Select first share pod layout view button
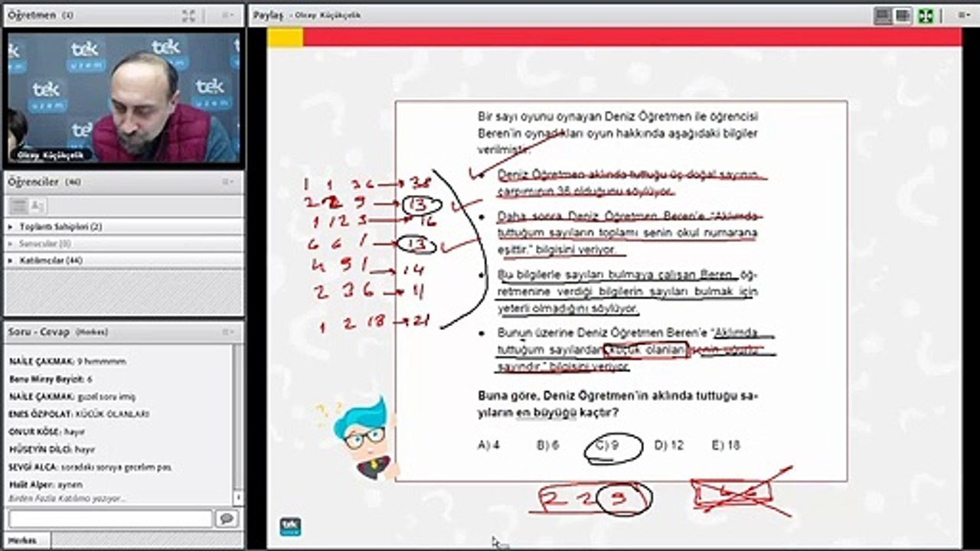Viewport: 980px width, 551px height. (883, 15)
